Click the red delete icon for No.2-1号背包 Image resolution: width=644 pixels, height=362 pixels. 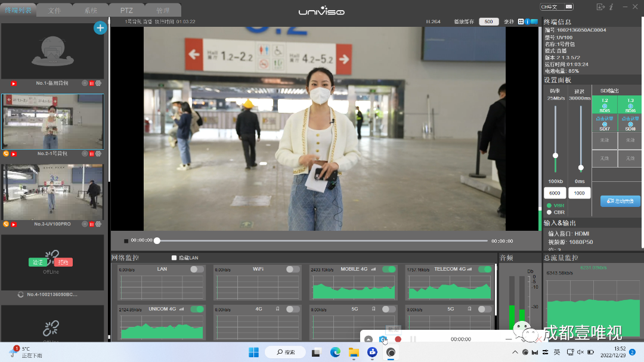(92, 154)
